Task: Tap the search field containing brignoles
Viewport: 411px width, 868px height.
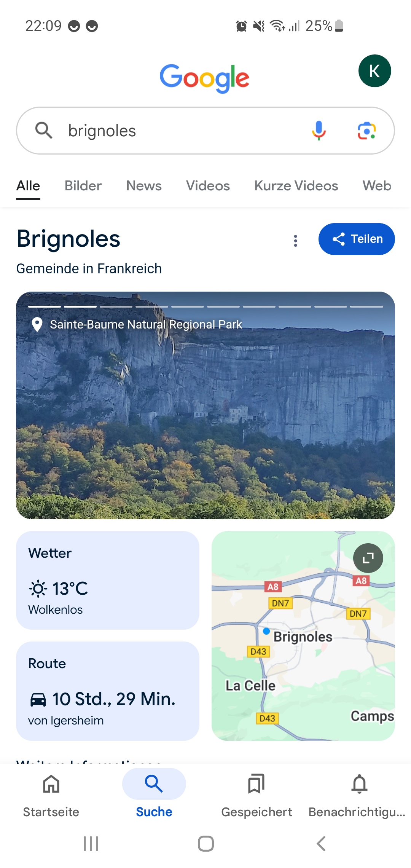Action: [183, 131]
